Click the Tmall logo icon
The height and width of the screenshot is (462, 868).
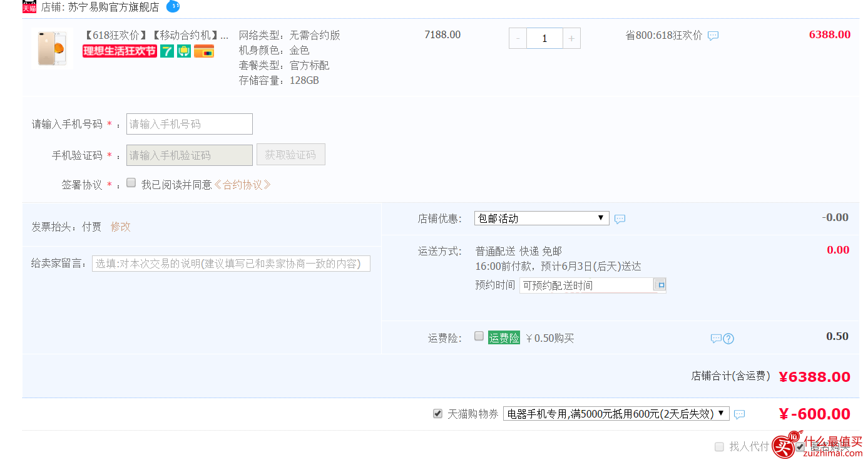tap(29, 7)
